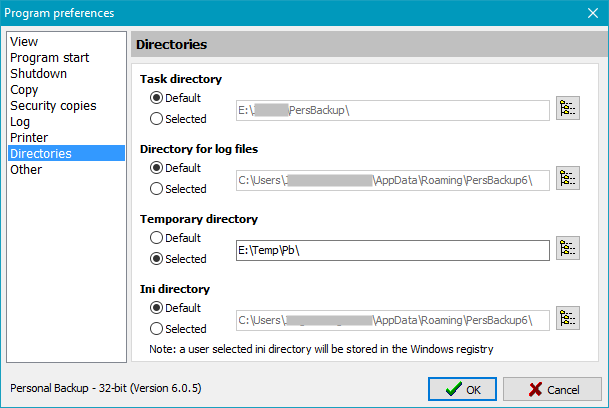Browse for the Ini directory folder
The image size is (609, 408).
click(568, 319)
